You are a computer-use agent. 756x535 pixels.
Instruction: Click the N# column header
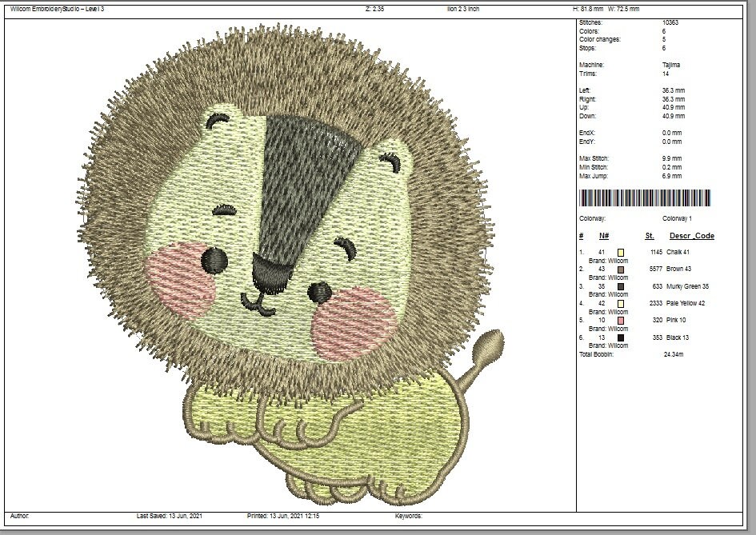(x=604, y=236)
